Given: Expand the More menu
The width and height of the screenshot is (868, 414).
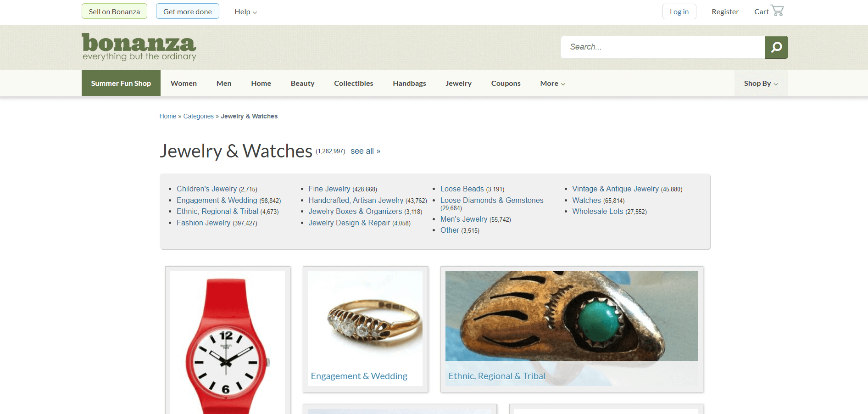Looking at the screenshot, I should coord(552,84).
